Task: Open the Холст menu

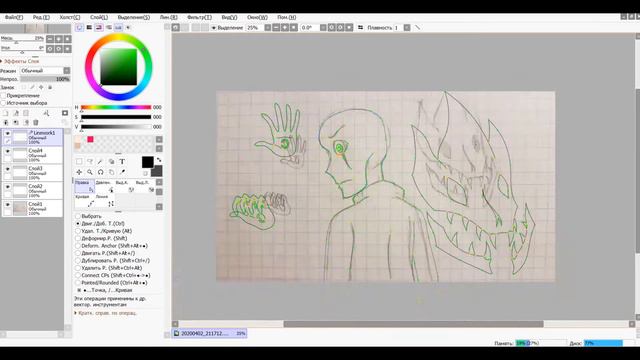Action: [x=70, y=17]
